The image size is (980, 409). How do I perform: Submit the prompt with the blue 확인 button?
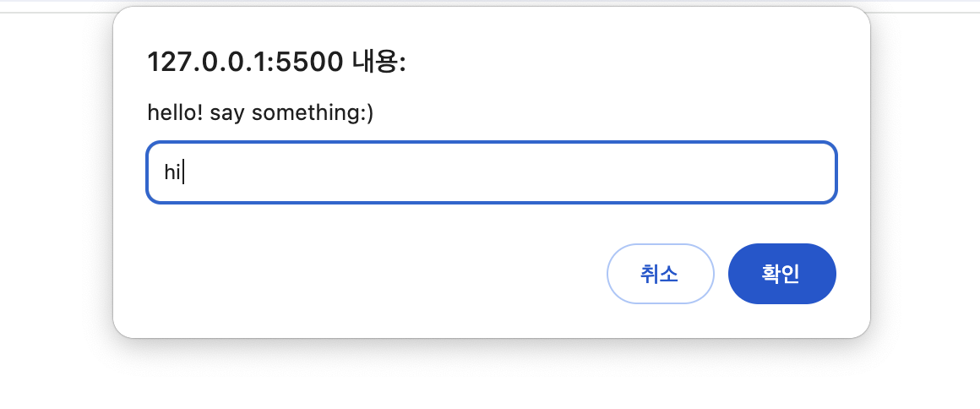pyautogui.click(x=781, y=273)
